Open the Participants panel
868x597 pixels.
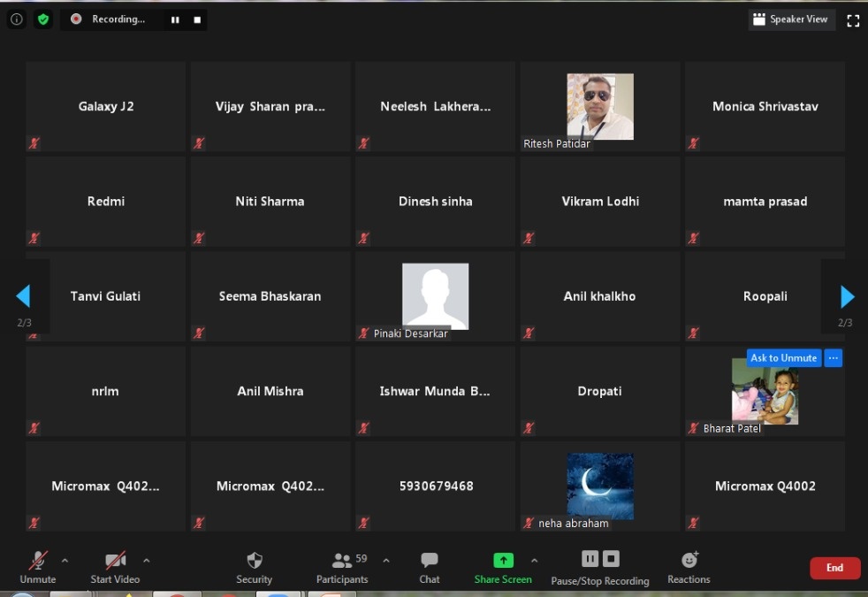point(342,567)
